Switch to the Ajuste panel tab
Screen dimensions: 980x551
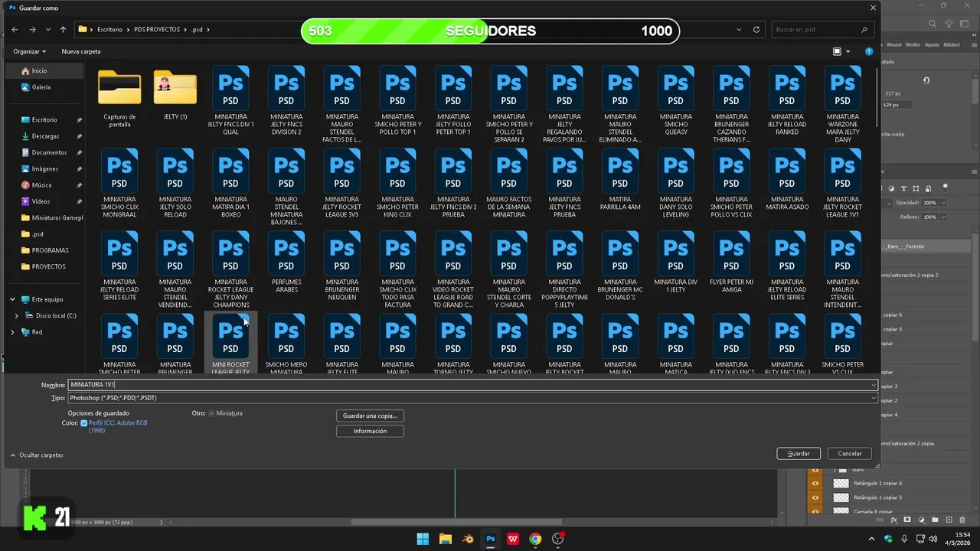point(932,44)
